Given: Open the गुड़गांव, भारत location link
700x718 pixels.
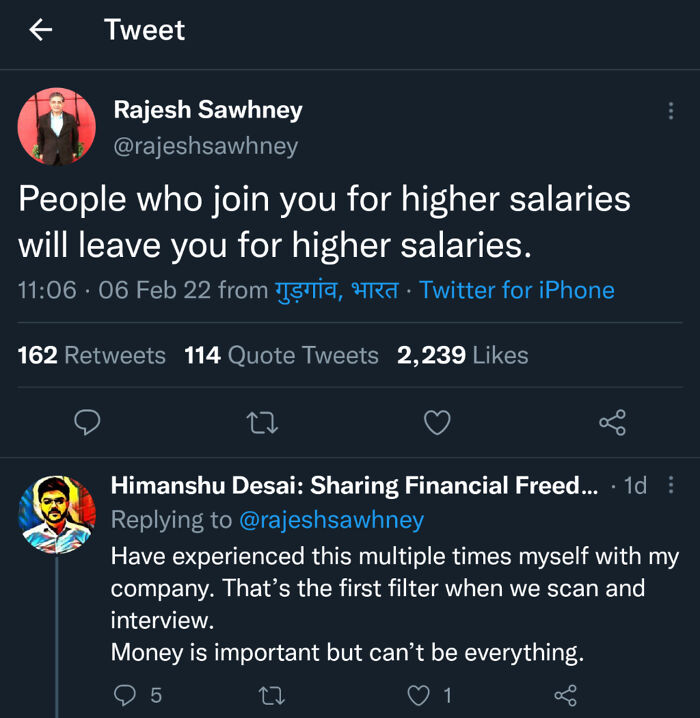Looking at the screenshot, I should click(x=336, y=291).
